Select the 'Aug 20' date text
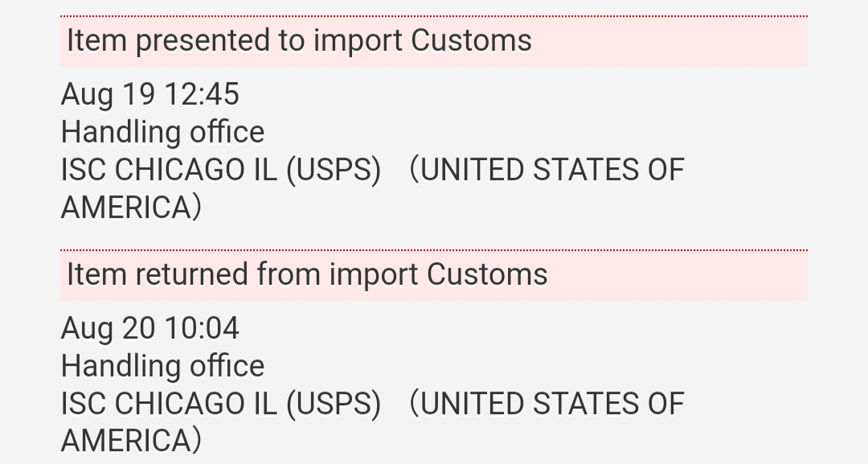Image resolution: width=868 pixels, height=464 pixels. [108, 328]
